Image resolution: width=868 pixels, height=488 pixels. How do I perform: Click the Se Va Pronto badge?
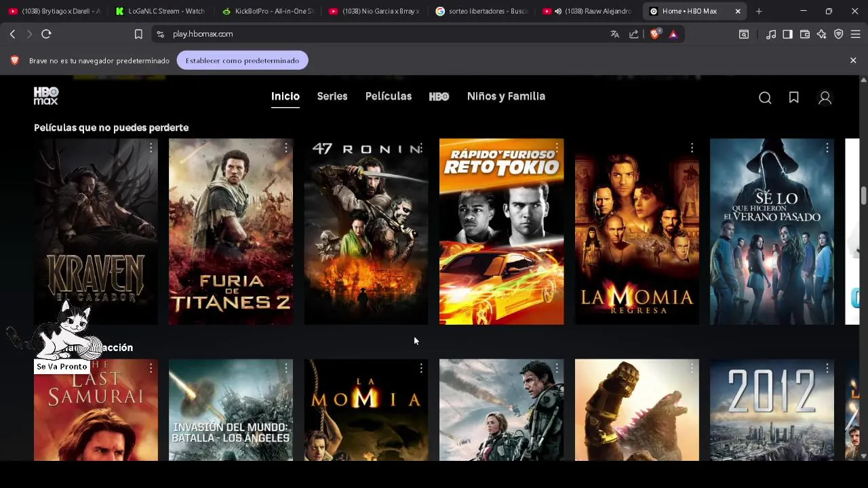pos(62,367)
